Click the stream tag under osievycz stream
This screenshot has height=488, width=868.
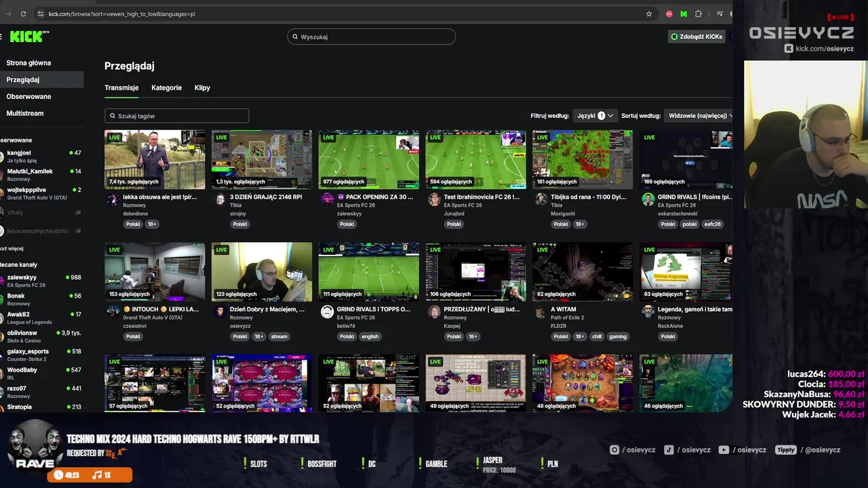pyautogui.click(x=279, y=337)
